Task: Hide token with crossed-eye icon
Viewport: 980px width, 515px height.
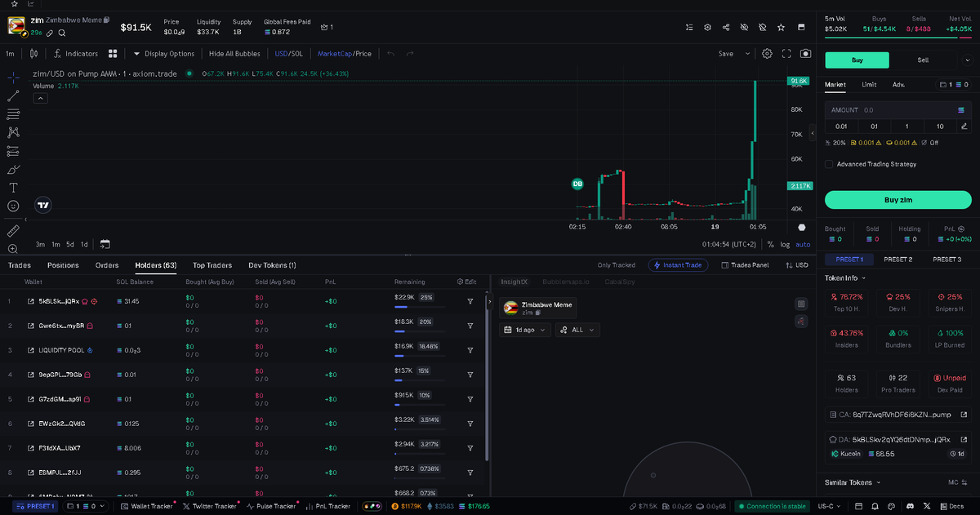Action: point(744,27)
